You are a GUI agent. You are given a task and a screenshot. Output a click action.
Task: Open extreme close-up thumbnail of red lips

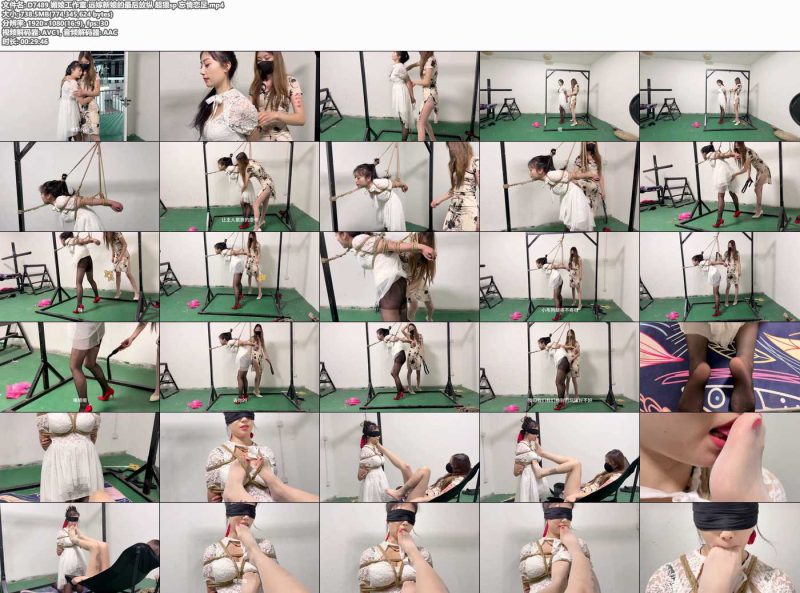[x=720, y=458]
